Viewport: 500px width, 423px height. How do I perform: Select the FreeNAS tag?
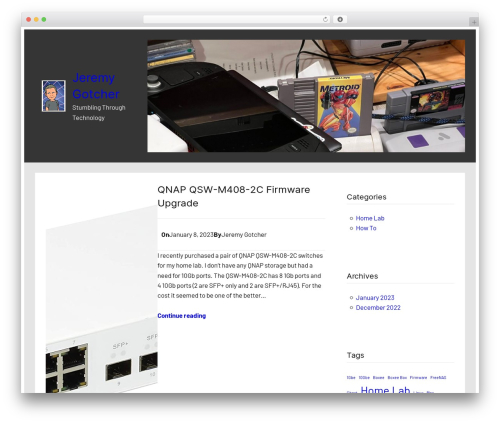[438, 378]
